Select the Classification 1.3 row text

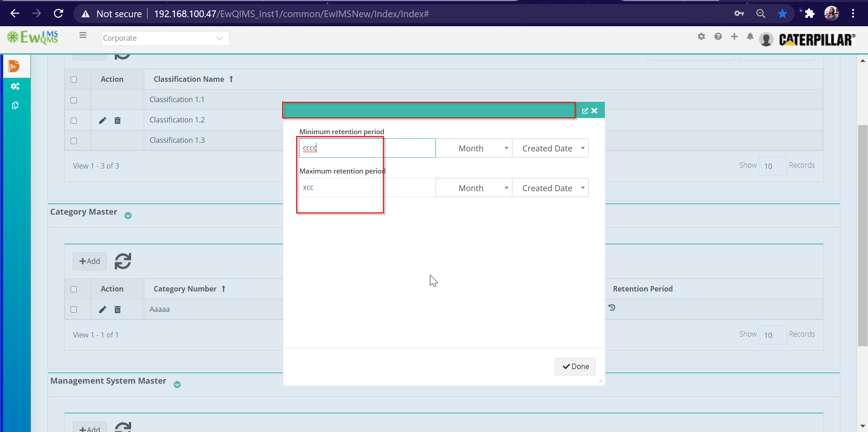point(177,140)
